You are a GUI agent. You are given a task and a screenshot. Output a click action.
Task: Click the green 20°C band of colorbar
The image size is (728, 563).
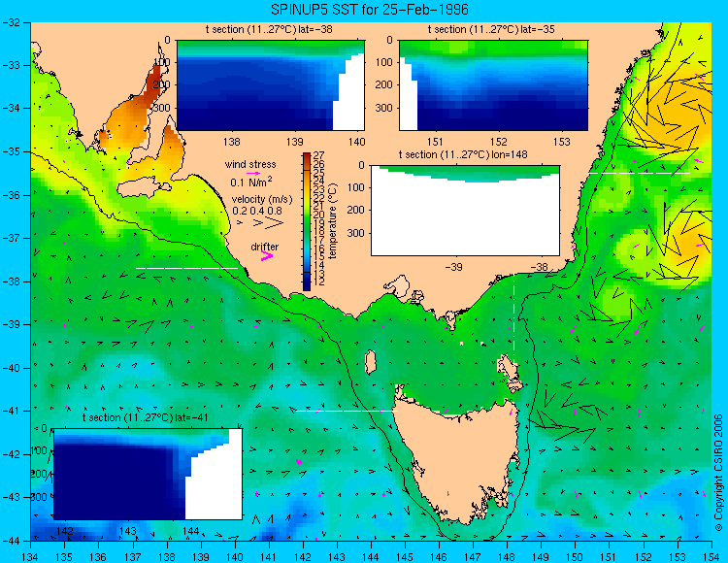(x=307, y=215)
